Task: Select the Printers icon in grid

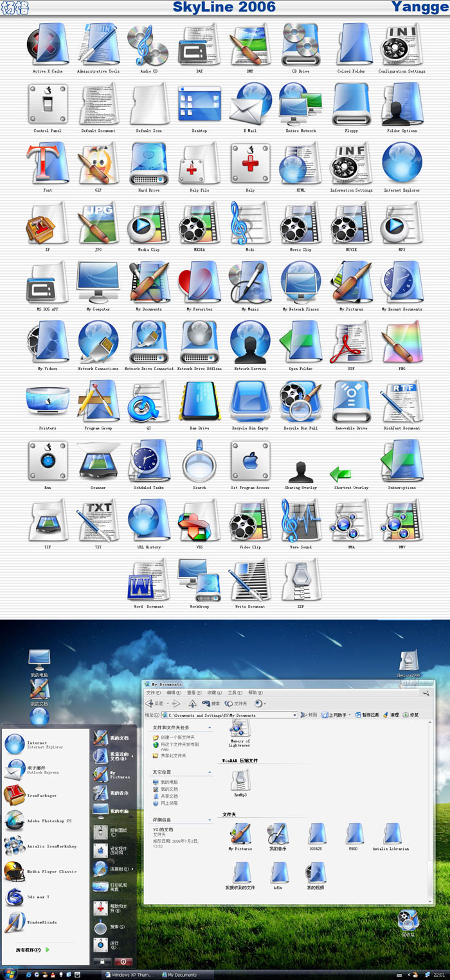Action: tap(48, 402)
